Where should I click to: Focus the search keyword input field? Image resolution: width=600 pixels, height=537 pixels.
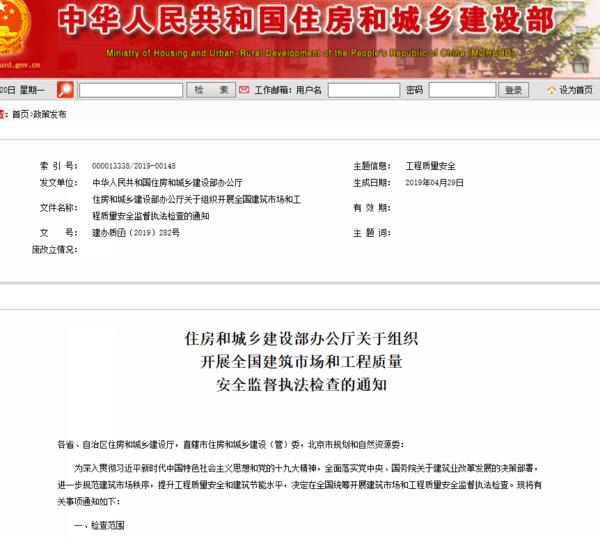(x=131, y=90)
